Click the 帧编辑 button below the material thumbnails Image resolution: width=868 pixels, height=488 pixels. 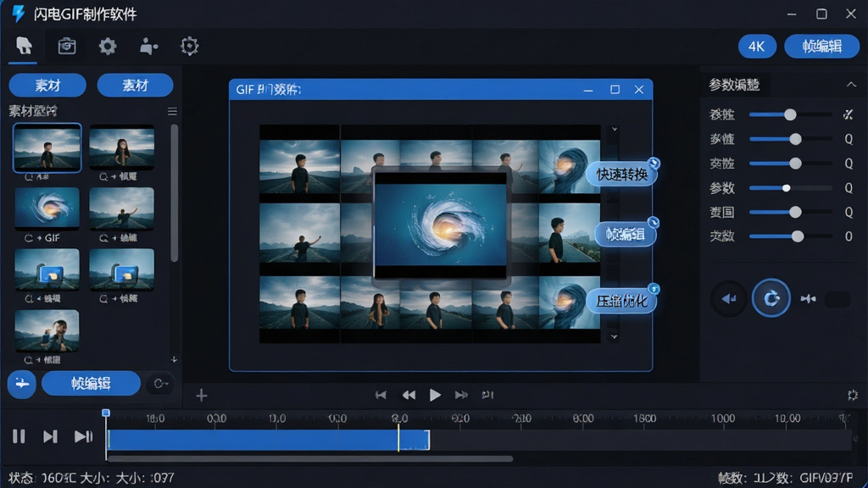point(91,384)
